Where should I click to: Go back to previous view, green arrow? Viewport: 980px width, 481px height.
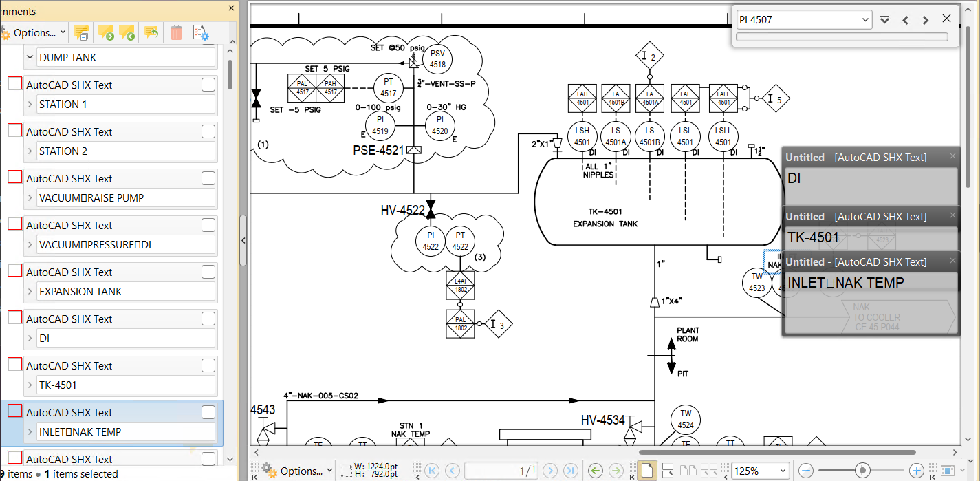coord(596,471)
